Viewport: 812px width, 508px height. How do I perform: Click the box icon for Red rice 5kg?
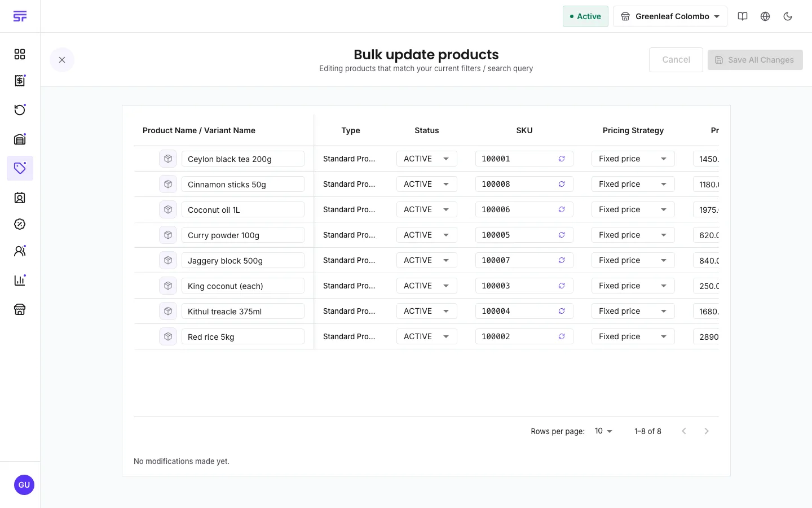click(168, 336)
